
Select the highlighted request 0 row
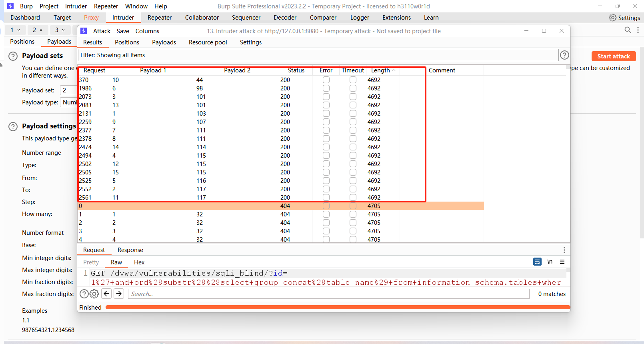[x=281, y=206]
